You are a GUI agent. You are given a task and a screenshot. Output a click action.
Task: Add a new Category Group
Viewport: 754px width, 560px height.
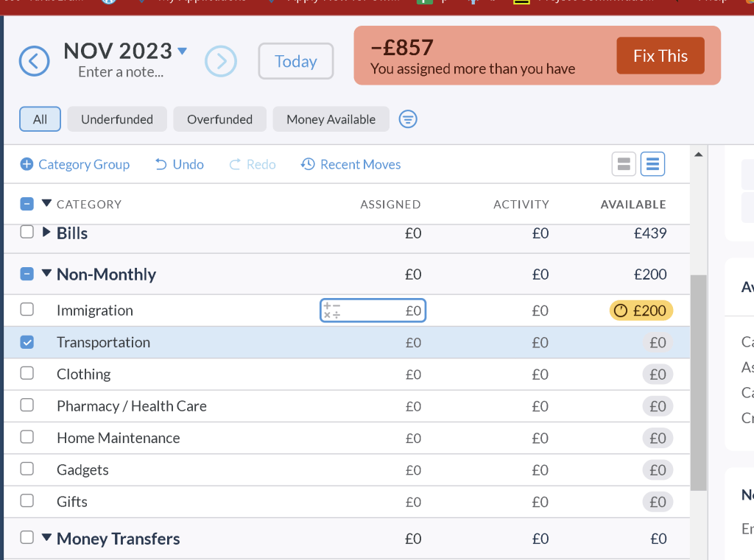(75, 164)
